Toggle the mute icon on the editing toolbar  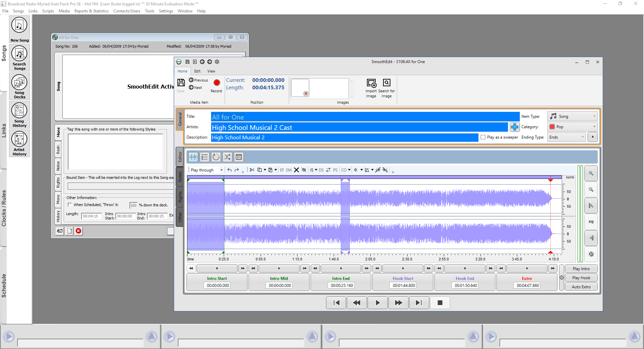coord(304,170)
